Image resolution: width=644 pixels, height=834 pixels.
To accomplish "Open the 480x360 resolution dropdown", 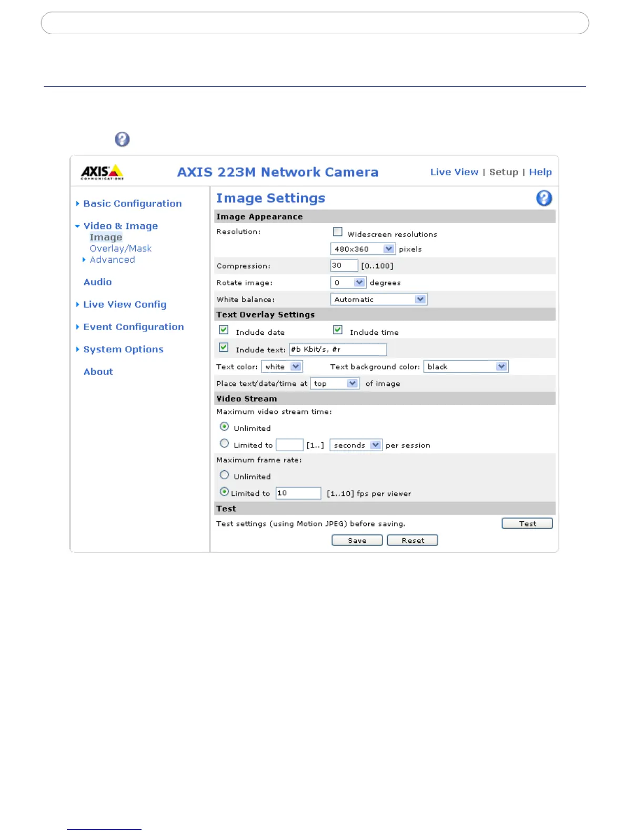I will click(x=363, y=249).
